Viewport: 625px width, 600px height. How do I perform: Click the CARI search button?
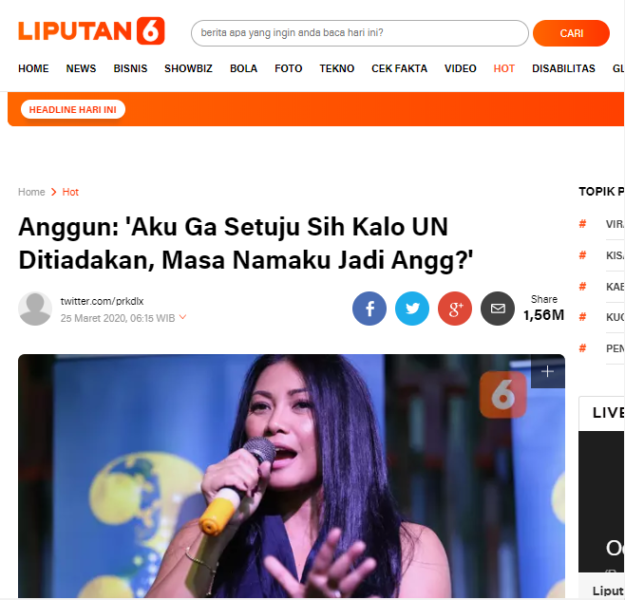pos(571,33)
